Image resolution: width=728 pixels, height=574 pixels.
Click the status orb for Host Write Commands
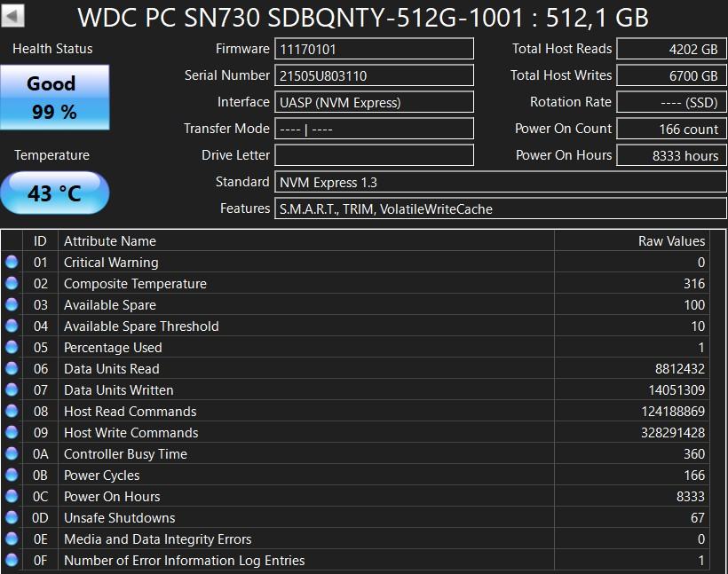(12, 432)
